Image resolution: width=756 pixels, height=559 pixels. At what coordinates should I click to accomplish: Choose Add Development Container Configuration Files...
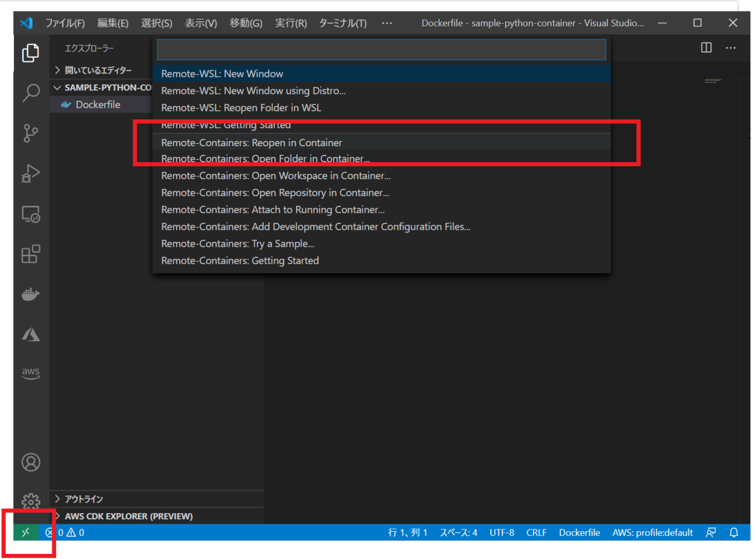(381, 227)
